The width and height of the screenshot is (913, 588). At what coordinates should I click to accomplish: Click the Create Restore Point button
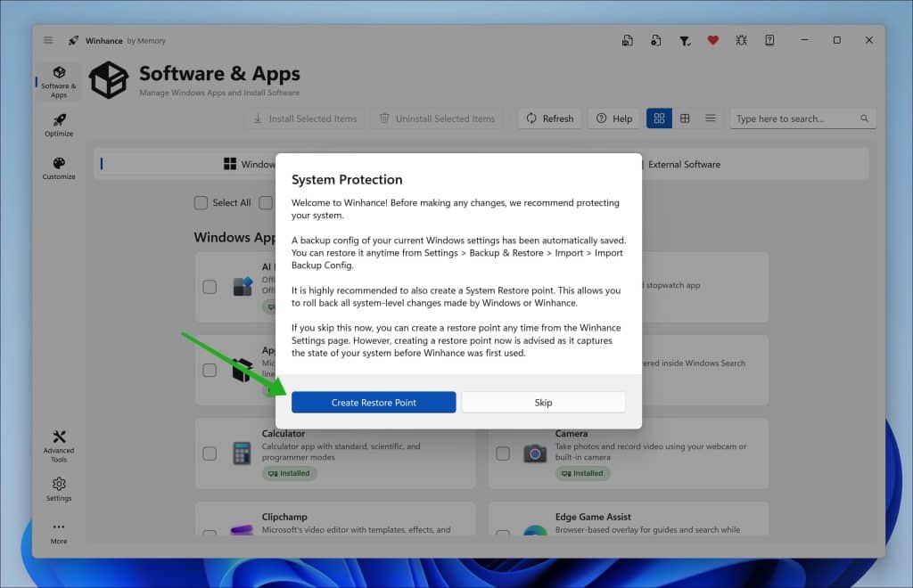click(x=374, y=403)
